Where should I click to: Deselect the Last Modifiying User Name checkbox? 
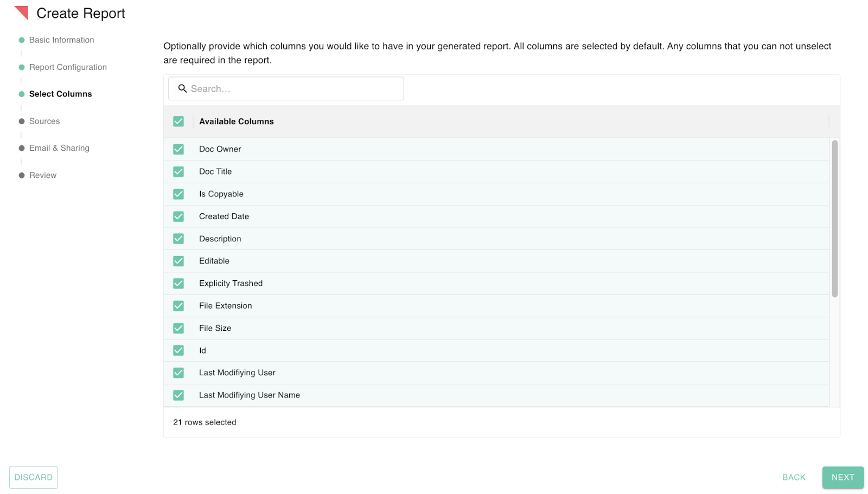pyautogui.click(x=178, y=395)
